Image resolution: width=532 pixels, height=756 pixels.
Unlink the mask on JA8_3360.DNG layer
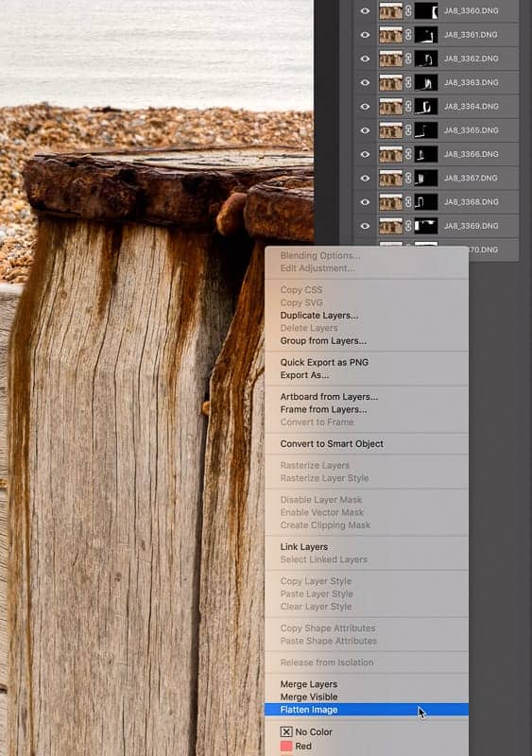(x=408, y=10)
